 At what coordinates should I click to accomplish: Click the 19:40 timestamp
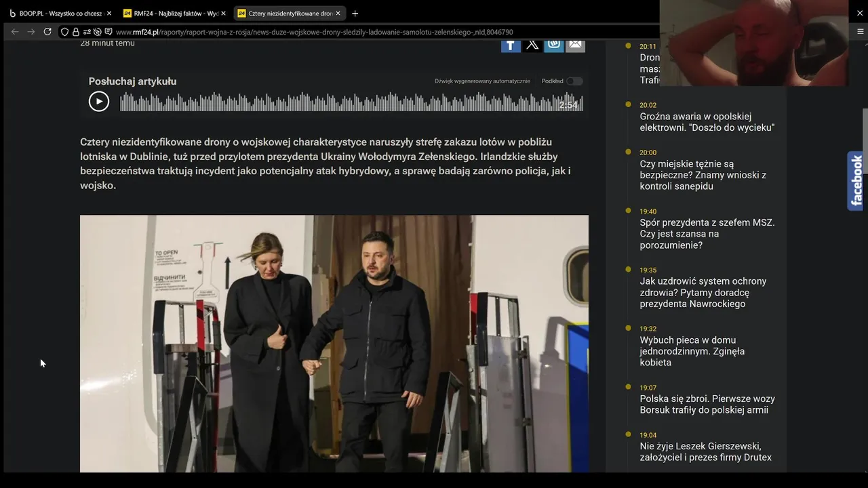[648, 211]
